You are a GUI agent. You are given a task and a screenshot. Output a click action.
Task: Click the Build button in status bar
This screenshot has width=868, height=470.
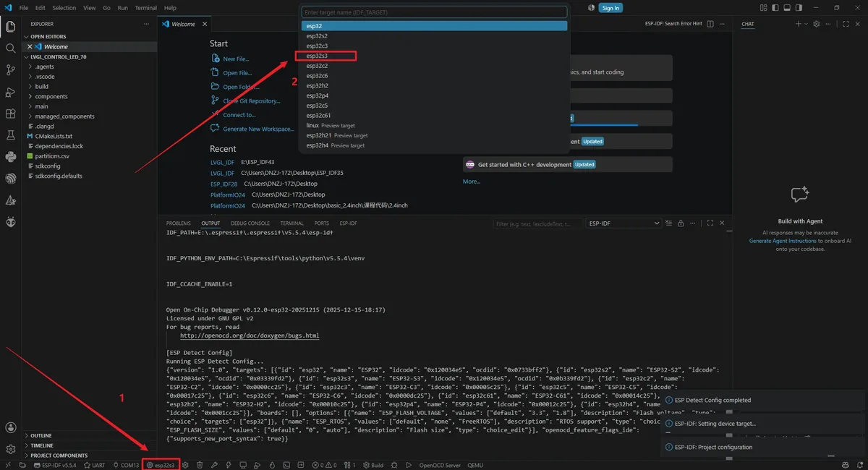[373, 465]
